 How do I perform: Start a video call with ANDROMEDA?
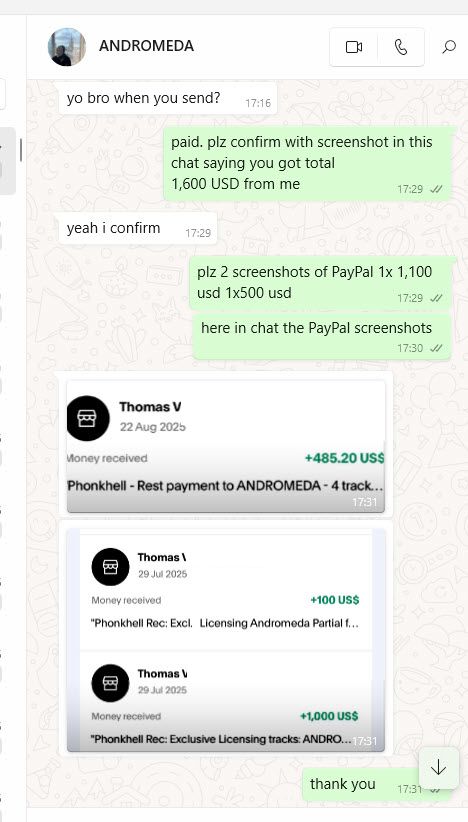(x=354, y=47)
